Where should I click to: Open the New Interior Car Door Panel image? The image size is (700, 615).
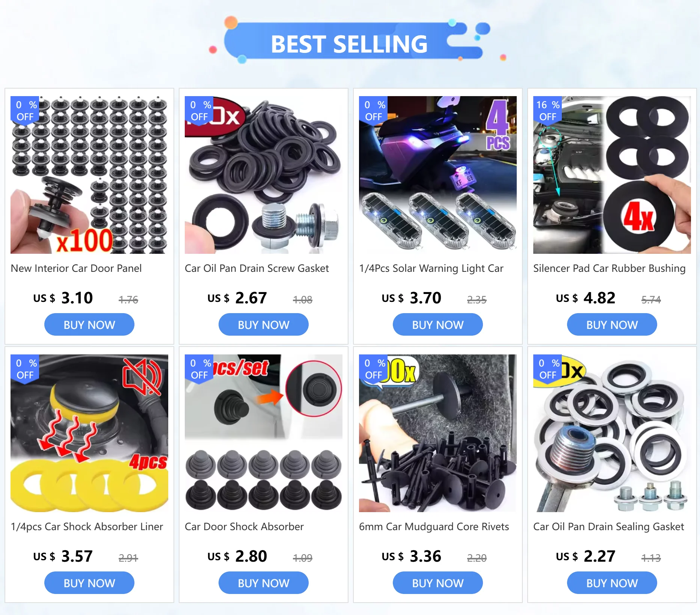point(89,175)
